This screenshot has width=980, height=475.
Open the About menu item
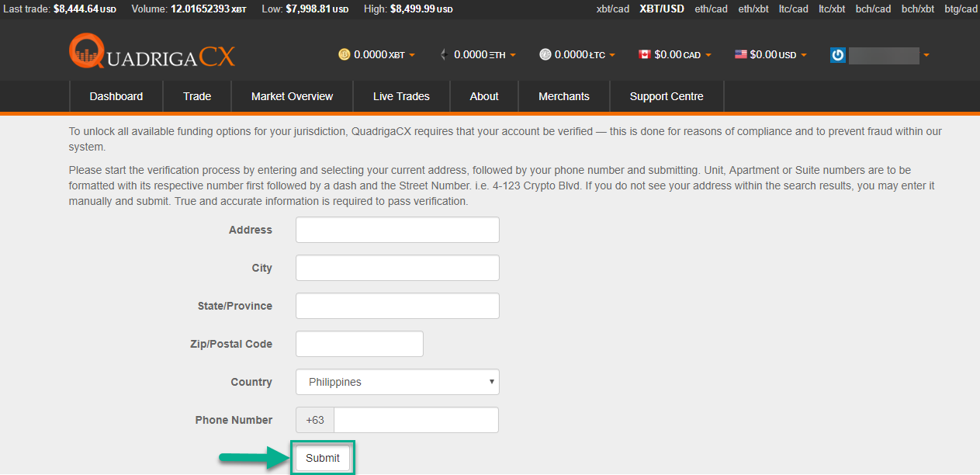click(x=484, y=96)
